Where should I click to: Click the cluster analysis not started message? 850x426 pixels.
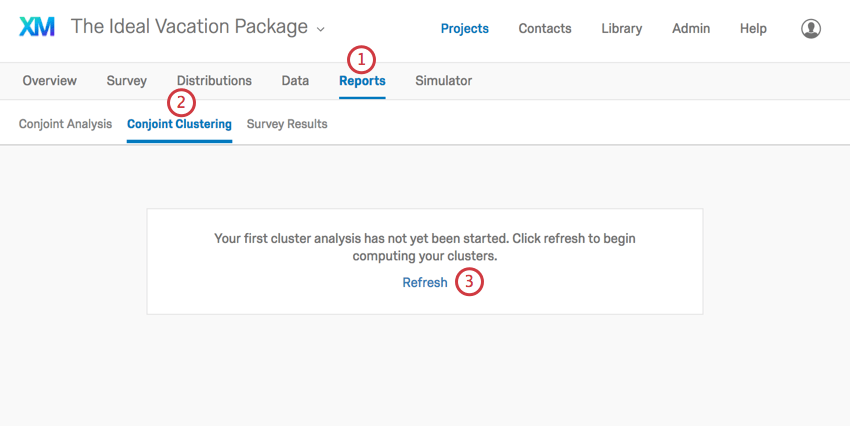425,247
